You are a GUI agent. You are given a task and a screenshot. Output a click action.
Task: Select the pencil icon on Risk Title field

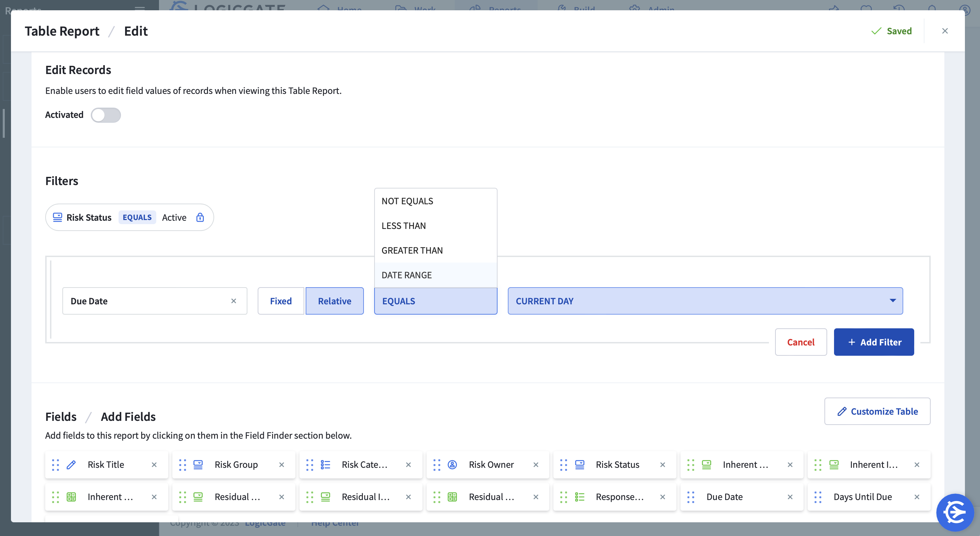[x=71, y=464]
